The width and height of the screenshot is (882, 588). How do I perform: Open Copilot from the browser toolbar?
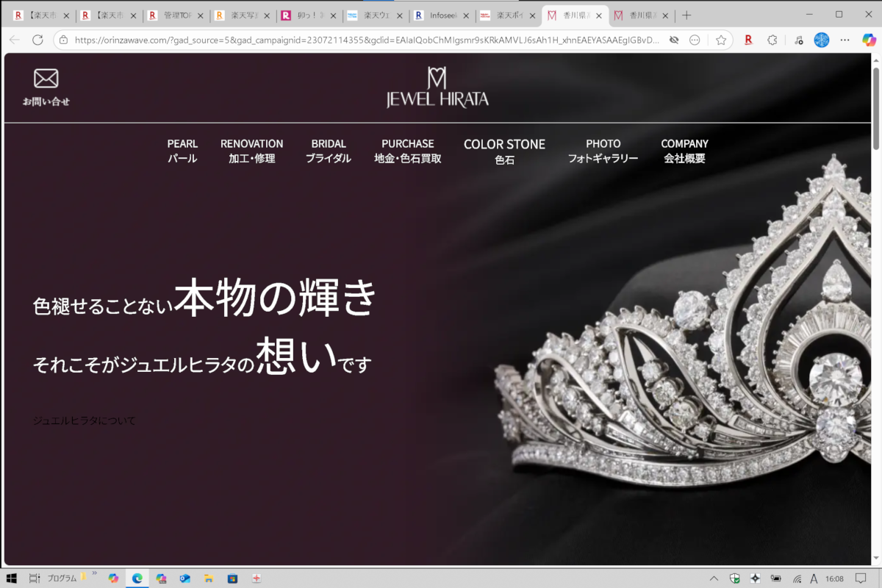(x=870, y=40)
